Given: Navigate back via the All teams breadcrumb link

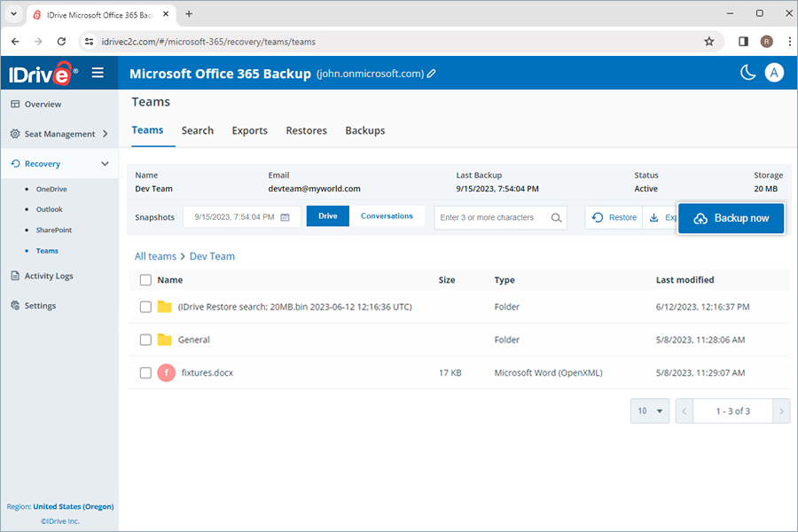Looking at the screenshot, I should click(155, 256).
